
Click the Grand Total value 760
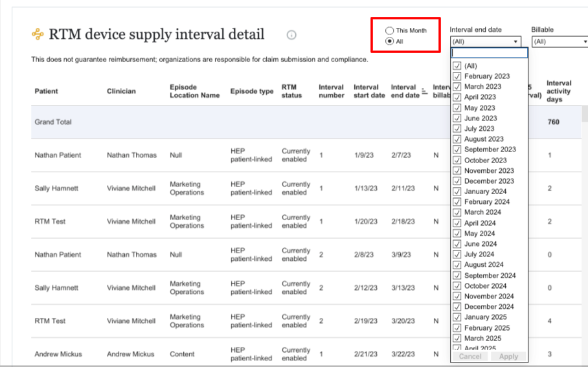[x=553, y=122]
